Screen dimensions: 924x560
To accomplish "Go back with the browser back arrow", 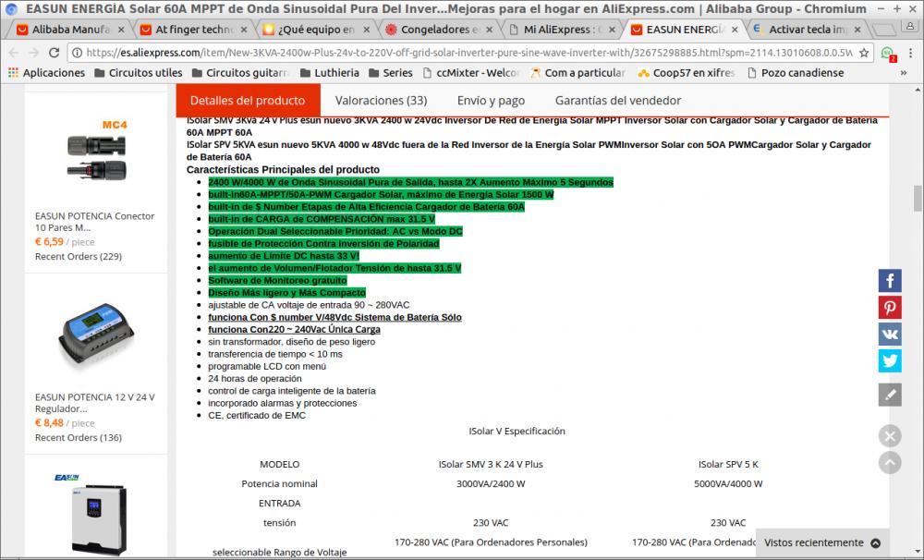I will click(14, 53).
